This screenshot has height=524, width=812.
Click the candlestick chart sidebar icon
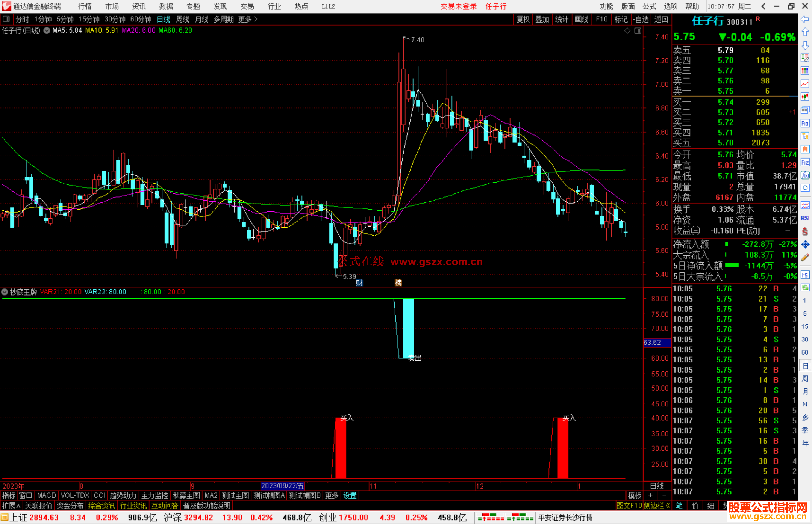pyautogui.click(x=805, y=97)
